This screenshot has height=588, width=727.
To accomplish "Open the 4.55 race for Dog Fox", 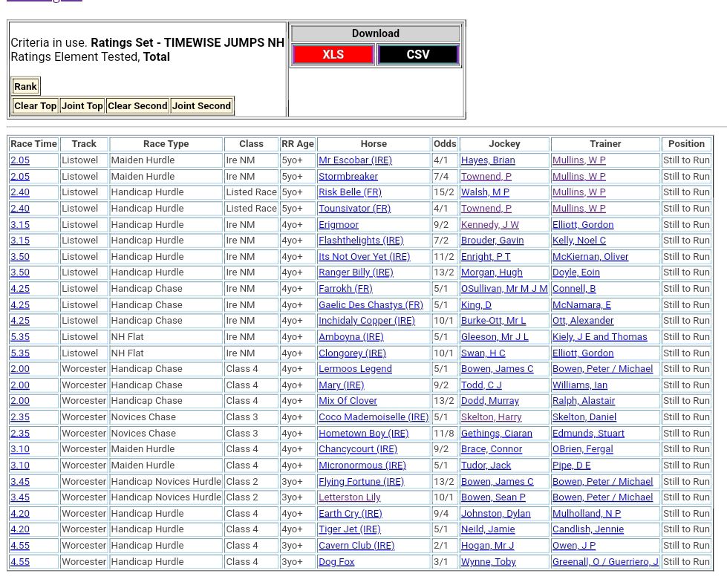I will tap(20, 562).
